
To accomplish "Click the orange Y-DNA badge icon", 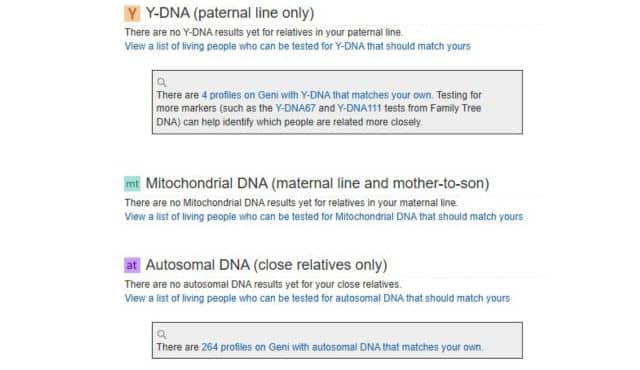I will [x=132, y=13].
